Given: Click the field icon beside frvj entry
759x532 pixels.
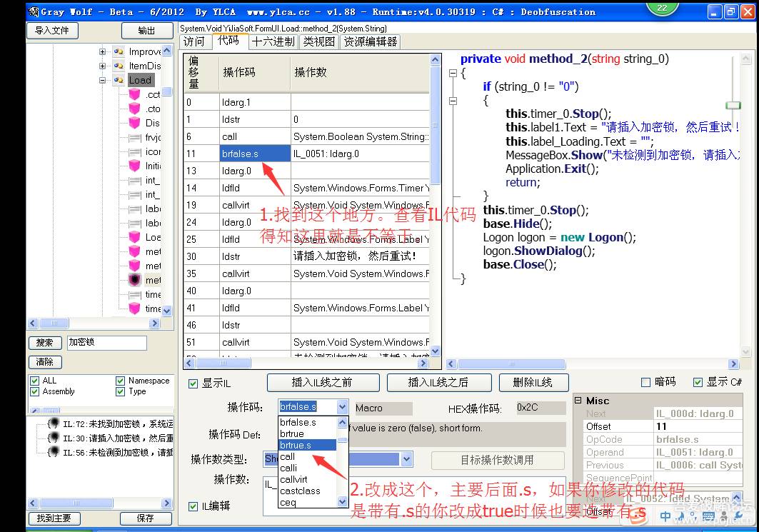Looking at the screenshot, I should click(x=134, y=137).
